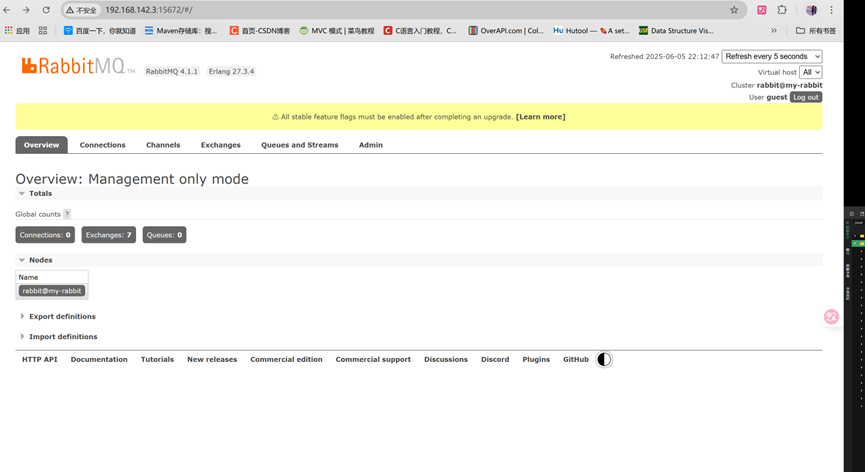865x472 pixels.
Task: Open Maven存储库 bookmark
Action: 181,31
